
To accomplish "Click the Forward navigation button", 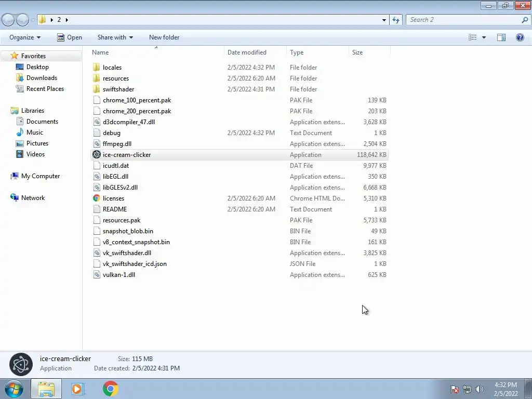I will coord(22,20).
